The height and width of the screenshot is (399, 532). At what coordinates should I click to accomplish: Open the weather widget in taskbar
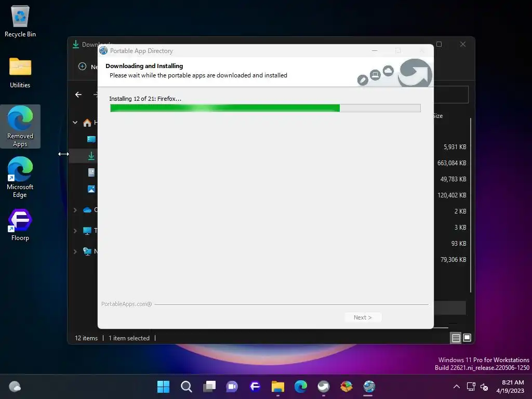click(15, 387)
